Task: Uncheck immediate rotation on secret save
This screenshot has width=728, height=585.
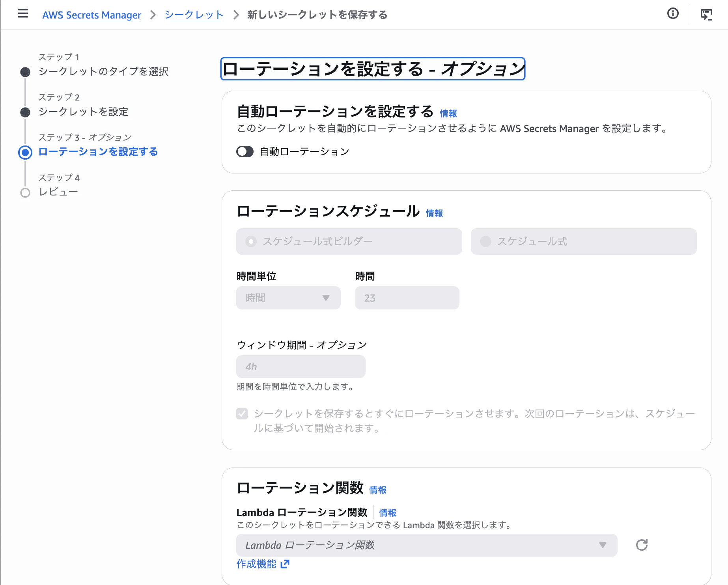Action: pyautogui.click(x=242, y=414)
